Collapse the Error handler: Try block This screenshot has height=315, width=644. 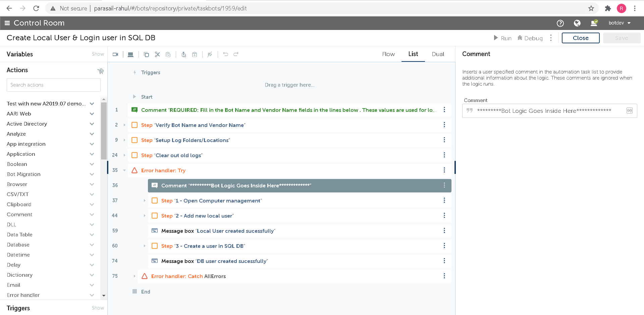124,170
